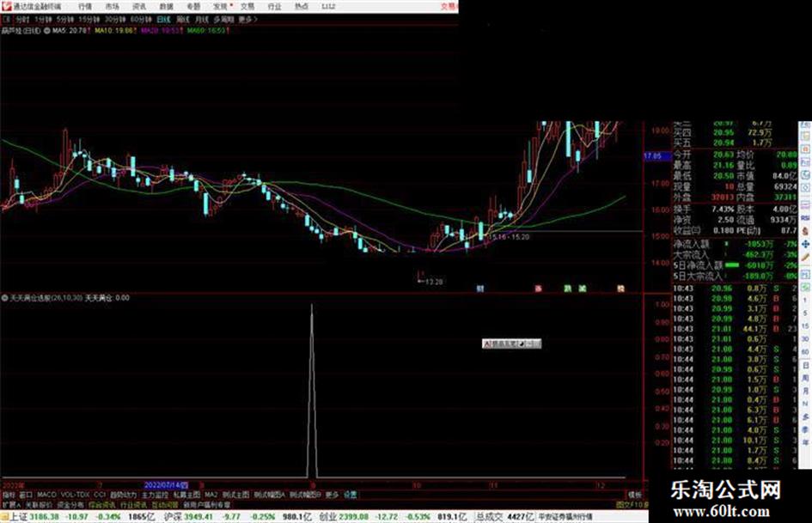Click the 榜 marker below the candlesticks

pos(620,289)
